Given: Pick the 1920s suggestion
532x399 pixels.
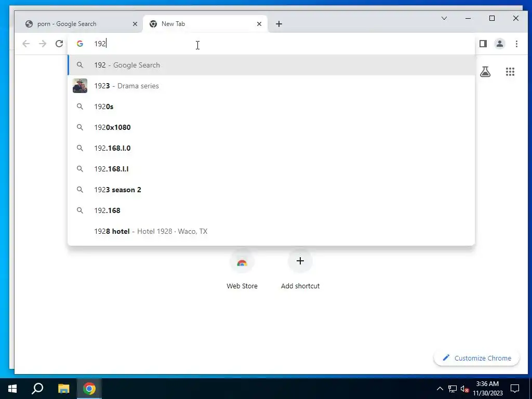Looking at the screenshot, I should pyautogui.click(x=271, y=107).
